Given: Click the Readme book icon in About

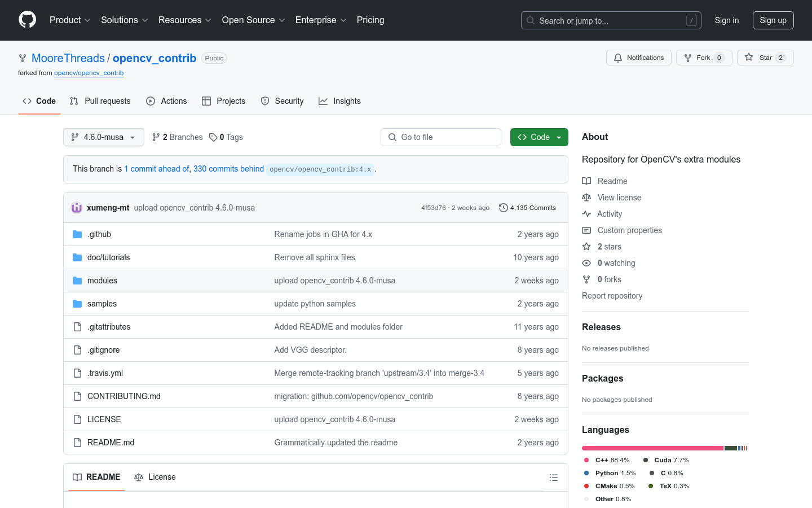Looking at the screenshot, I should (x=586, y=181).
